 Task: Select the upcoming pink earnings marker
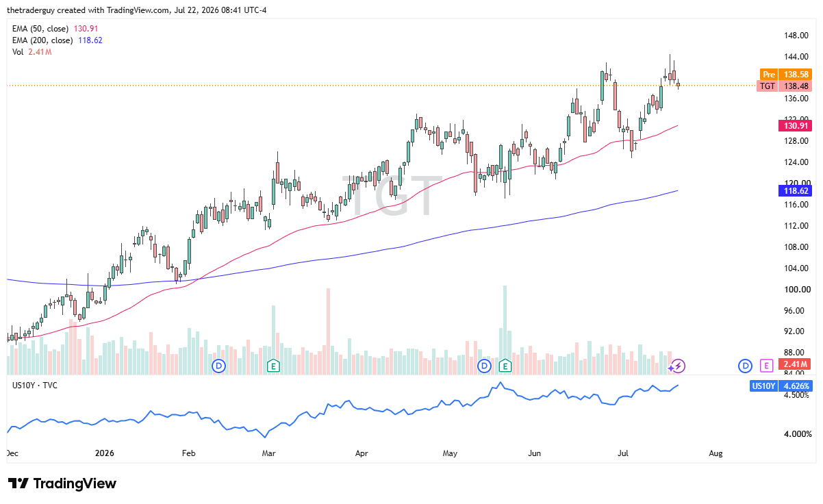click(x=766, y=366)
